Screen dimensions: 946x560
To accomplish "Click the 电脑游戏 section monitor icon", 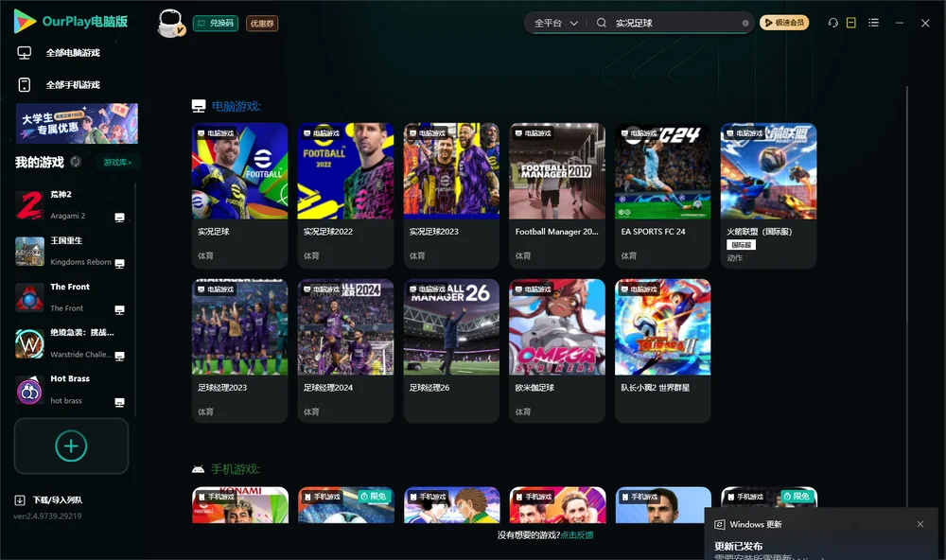I will [x=199, y=106].
